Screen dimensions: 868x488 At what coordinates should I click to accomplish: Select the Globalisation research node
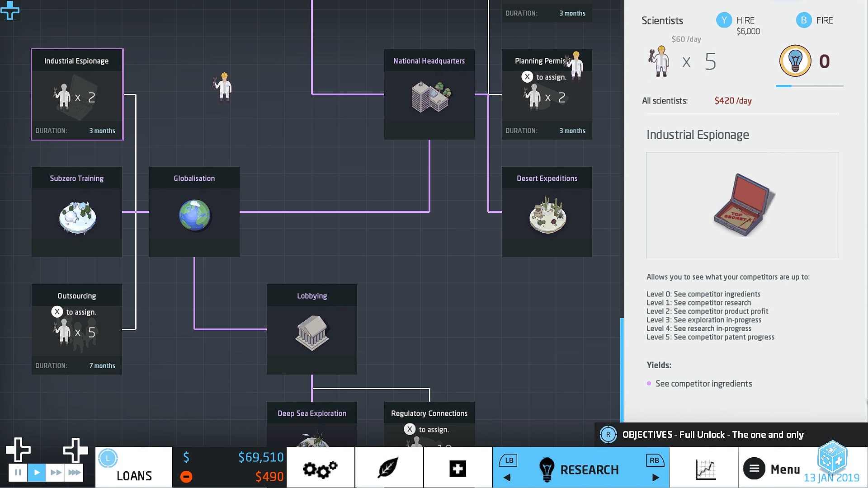coord(194,212)
